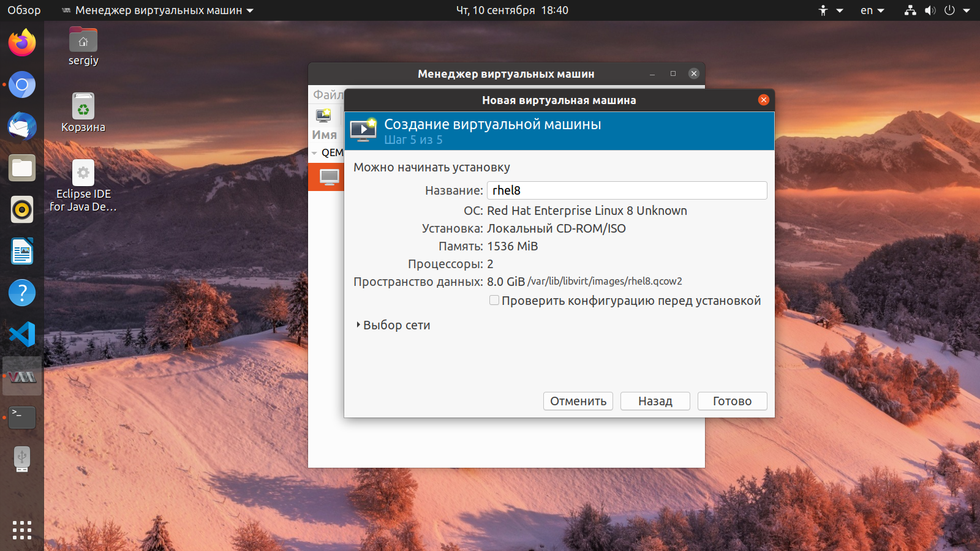Minimize the Менеджер виртуальных машин window
The height and width of the screenshot is (551, 980).
tap(652, 74)
